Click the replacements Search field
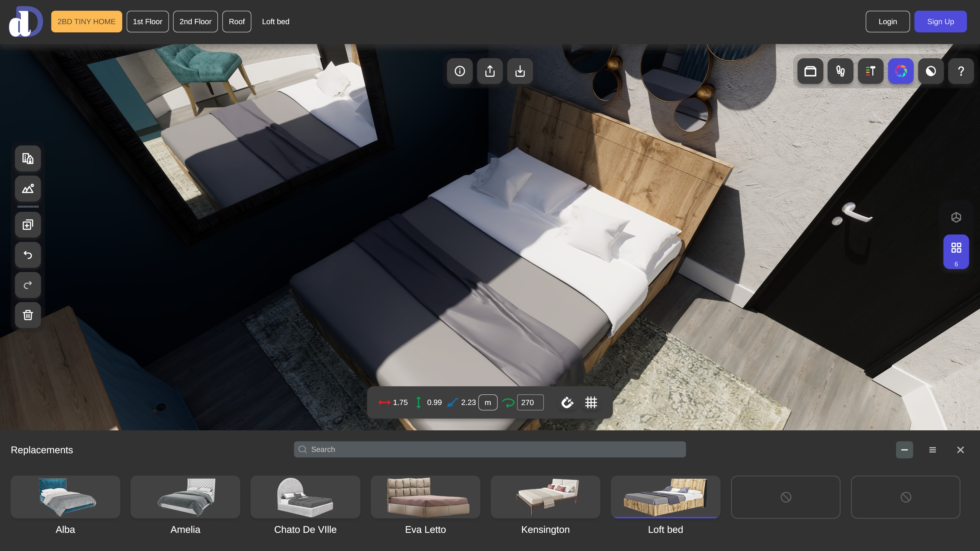980x551 pixels. pyautogui.click(x=490, y=449)
